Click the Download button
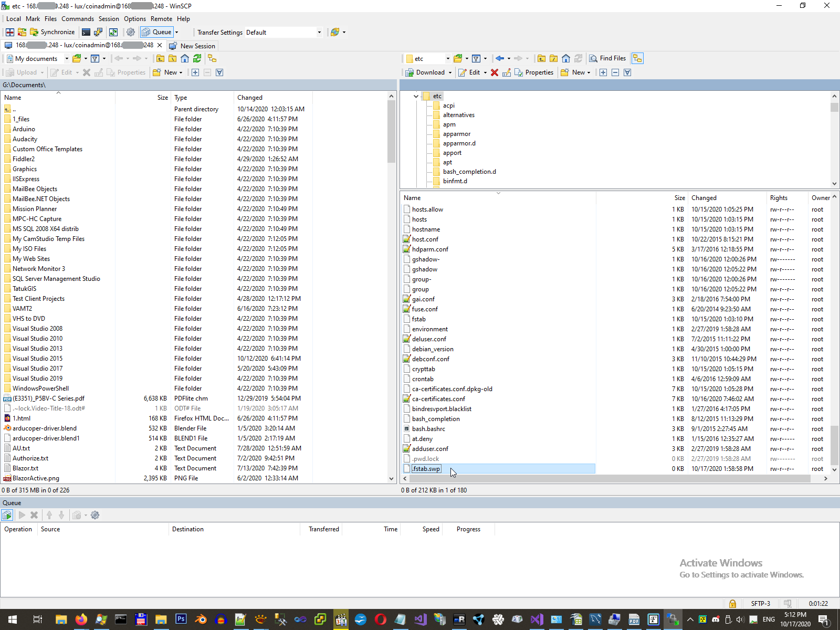This screenshot has width=840, height=630. tap(425, 72)
